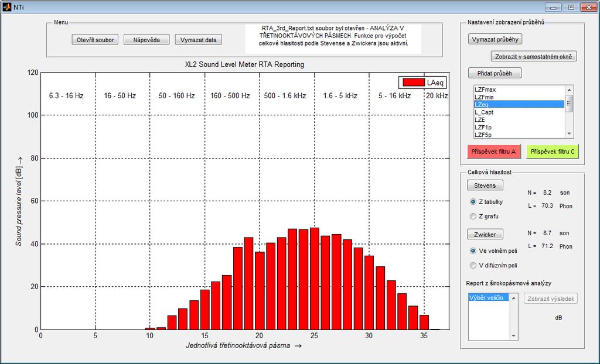Click the 'Report z širokopásmové analýzy' label
Viewport: 600px width, 364px height.
509,283
